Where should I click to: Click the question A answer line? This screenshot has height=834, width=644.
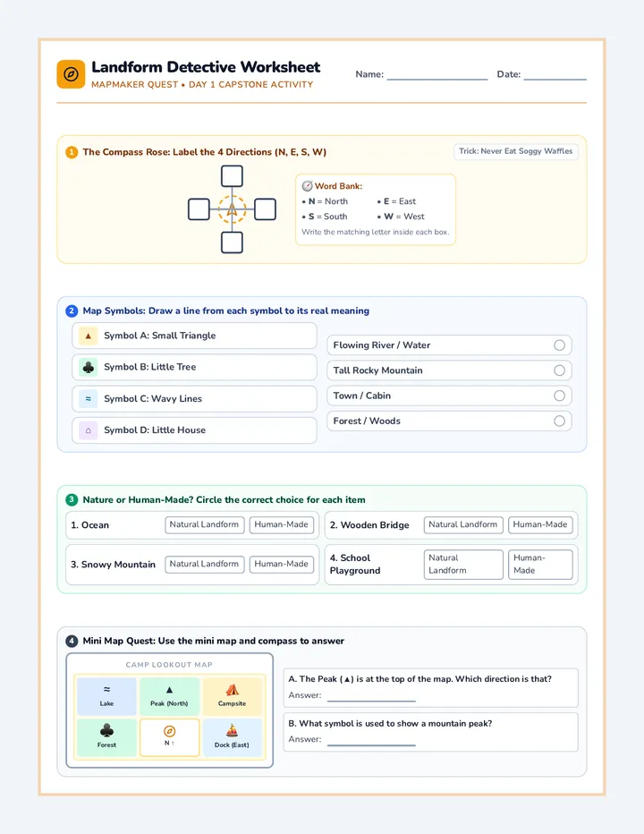click(x=371, y=697)
